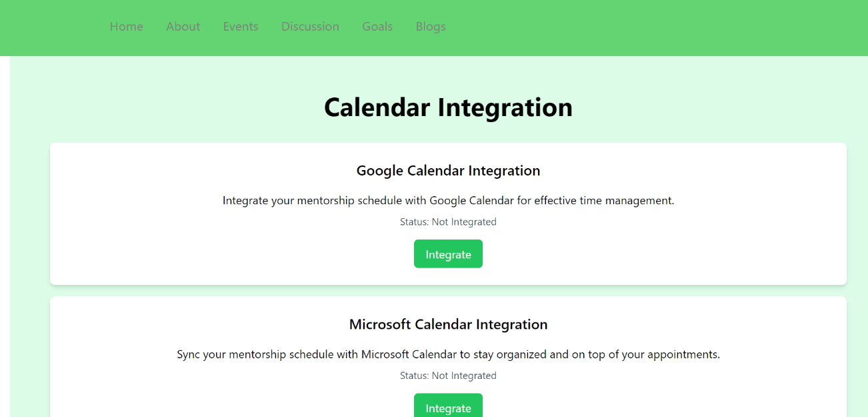Click the Google card's Not Integrated status
This screenshot has height=417, width=868.
[448, 222]
